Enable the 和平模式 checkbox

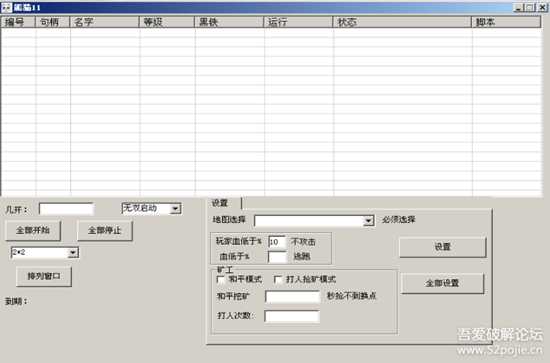tap(221, 280)
